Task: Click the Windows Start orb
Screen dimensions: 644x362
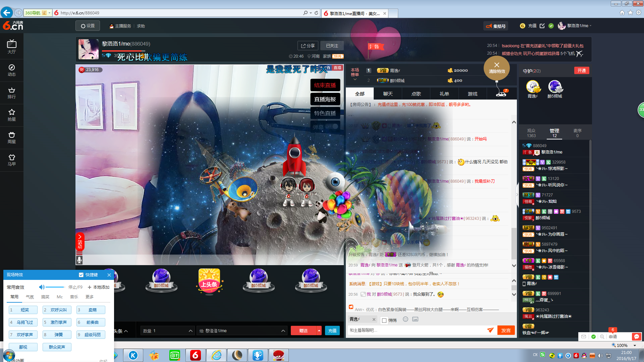Action: [9, 355]
